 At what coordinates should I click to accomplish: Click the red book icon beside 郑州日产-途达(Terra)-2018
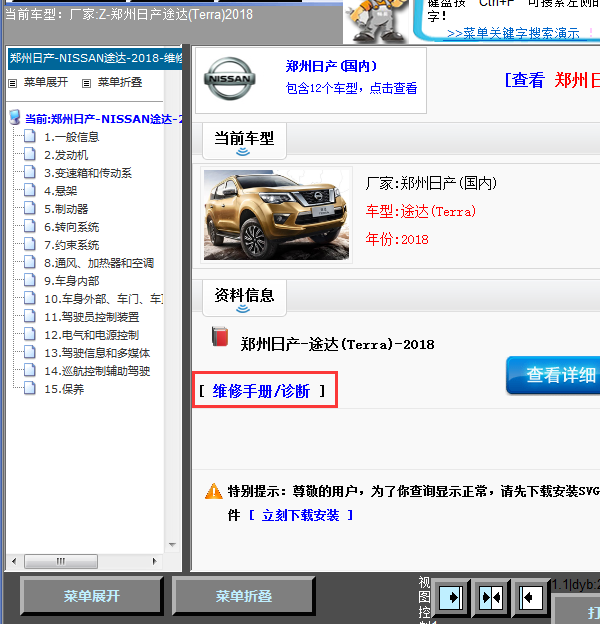click(220, 336)
